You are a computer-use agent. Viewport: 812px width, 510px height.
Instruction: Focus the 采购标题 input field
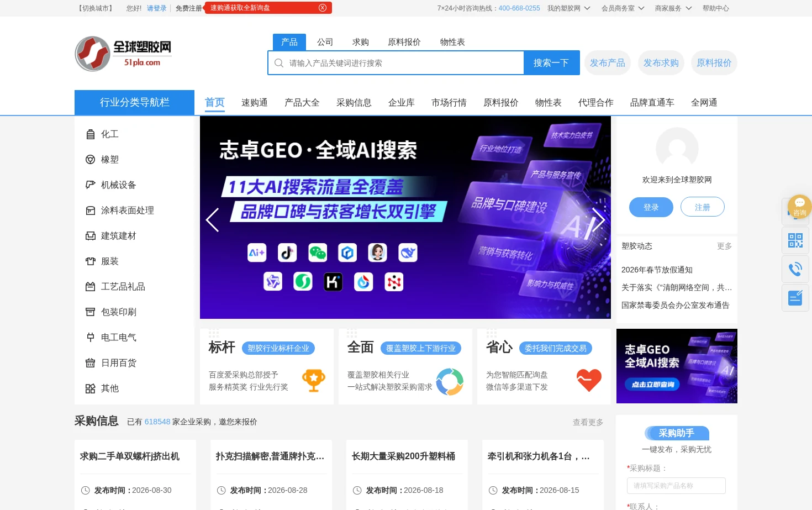point(676,486)
